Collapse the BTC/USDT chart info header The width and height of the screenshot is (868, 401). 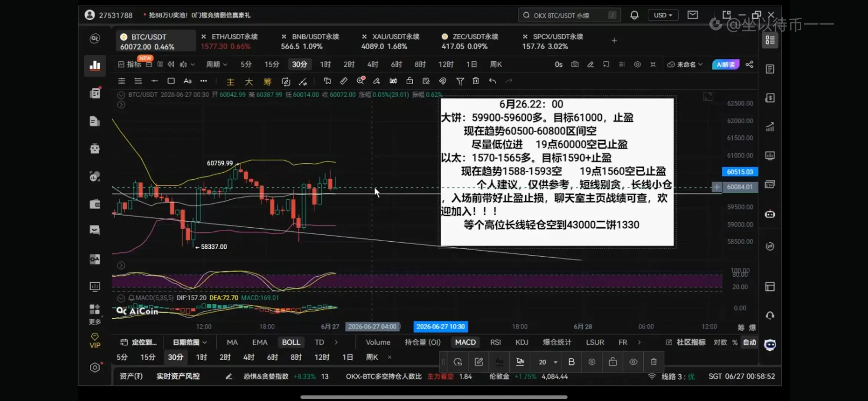tap(121, 95)
